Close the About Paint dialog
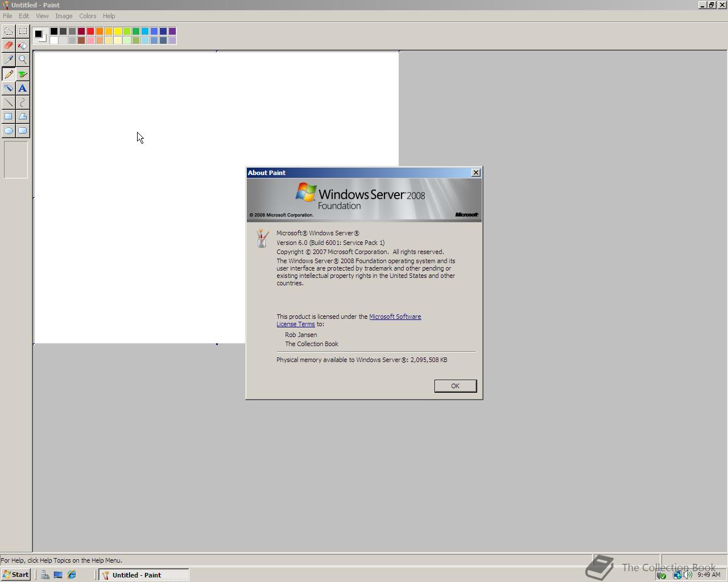Image resolution: width=728 pixels, height=582 pixels. tap(476, 173)
